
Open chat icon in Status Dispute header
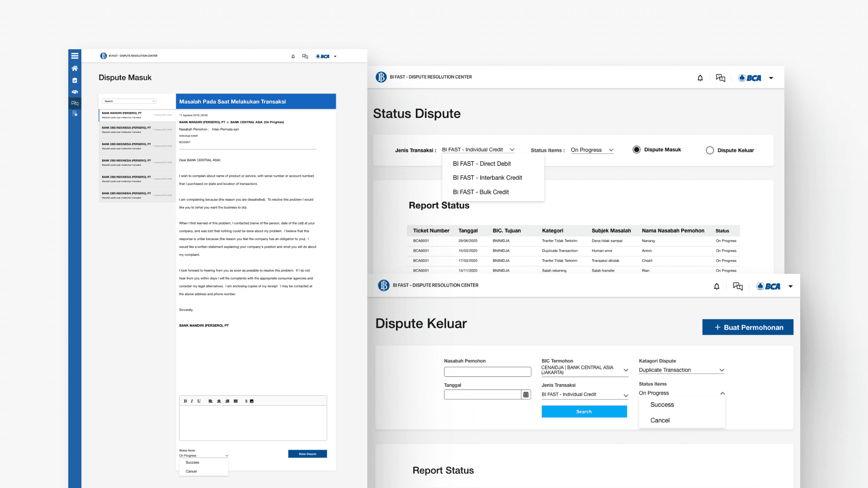(x=721, y=78)
